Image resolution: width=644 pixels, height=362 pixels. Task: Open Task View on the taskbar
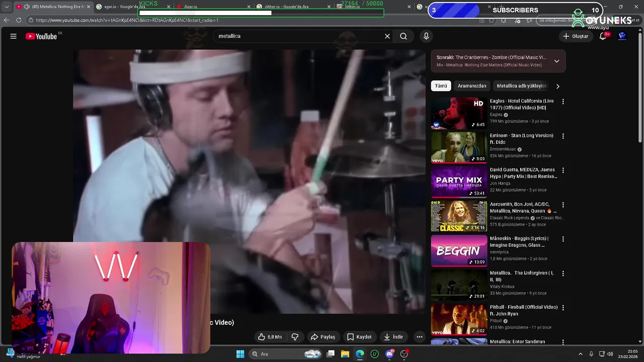pyautogui.click(x=331, y=354)
